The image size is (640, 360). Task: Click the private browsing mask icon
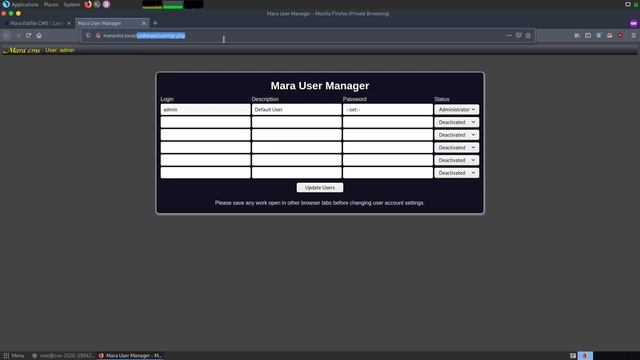tap(633, 23)
